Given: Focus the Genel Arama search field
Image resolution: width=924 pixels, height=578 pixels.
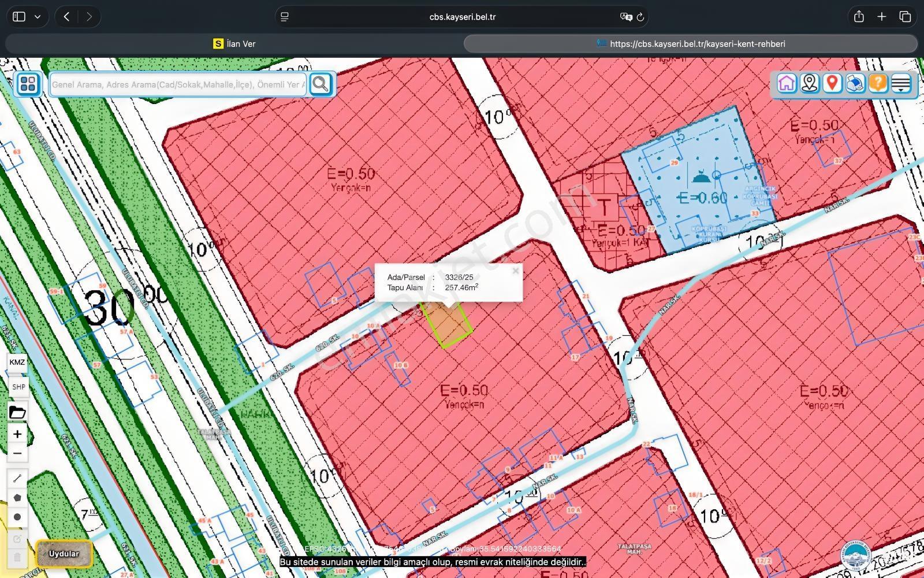Looking at the screenshot, I should [178, 84].
